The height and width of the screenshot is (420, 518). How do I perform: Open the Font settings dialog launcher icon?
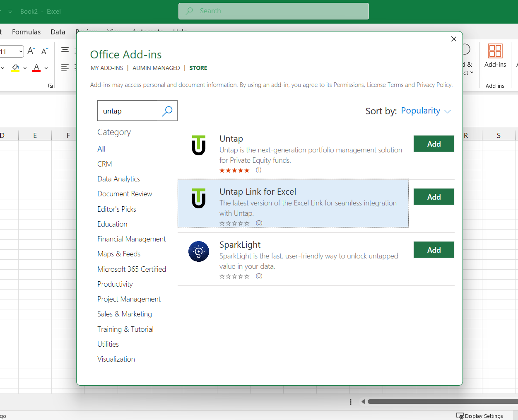[x=51, y=86]
